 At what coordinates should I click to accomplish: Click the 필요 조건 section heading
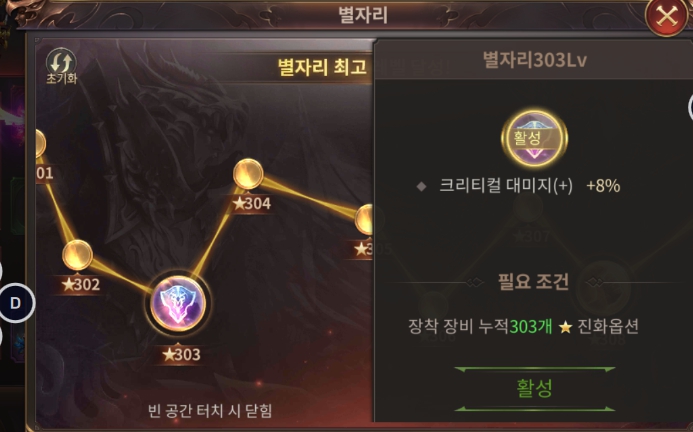pos(533,282)
